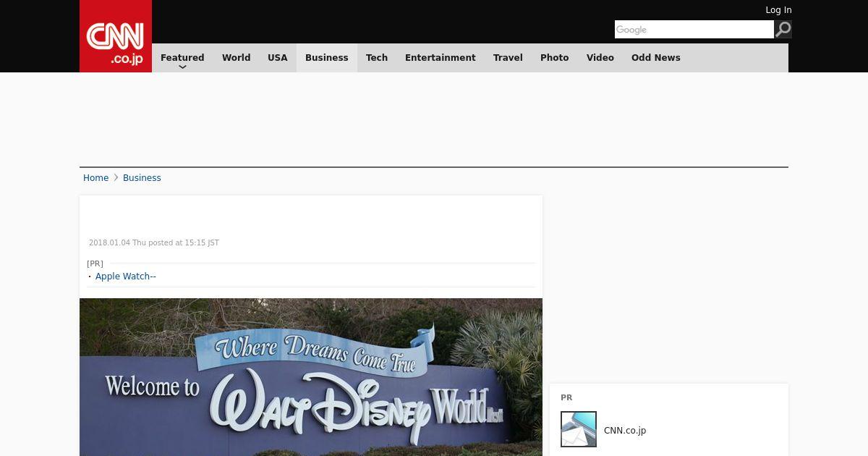The height and width of the screenshot is (456, 868).
Task: Click the magnifying glass search icon
Action: pos(783,29)
